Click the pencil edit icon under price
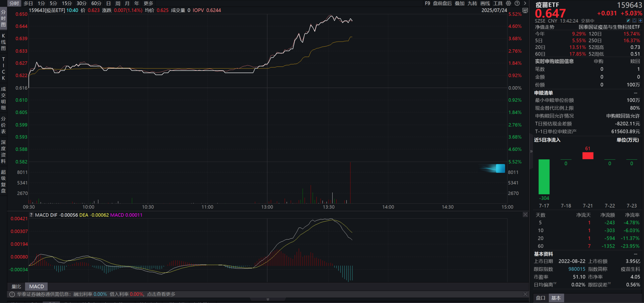The width and height of the screenshot is (644, 303). point(628,21)
